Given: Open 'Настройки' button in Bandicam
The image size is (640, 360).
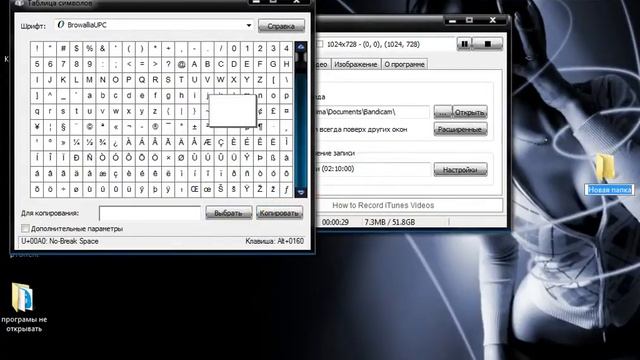Looking at the screenshot, I should (460, 169).
